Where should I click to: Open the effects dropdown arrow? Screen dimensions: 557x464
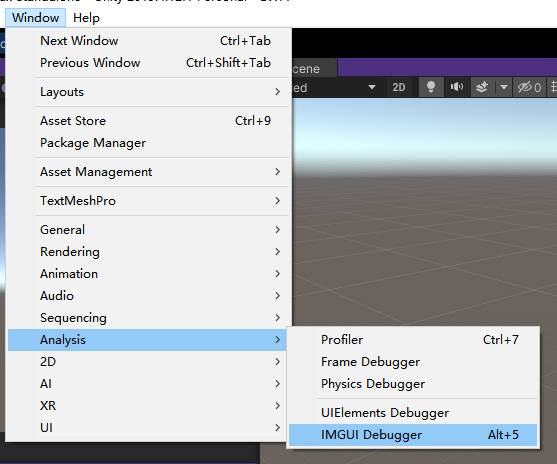pyautogui.click(x=504, y=87)
